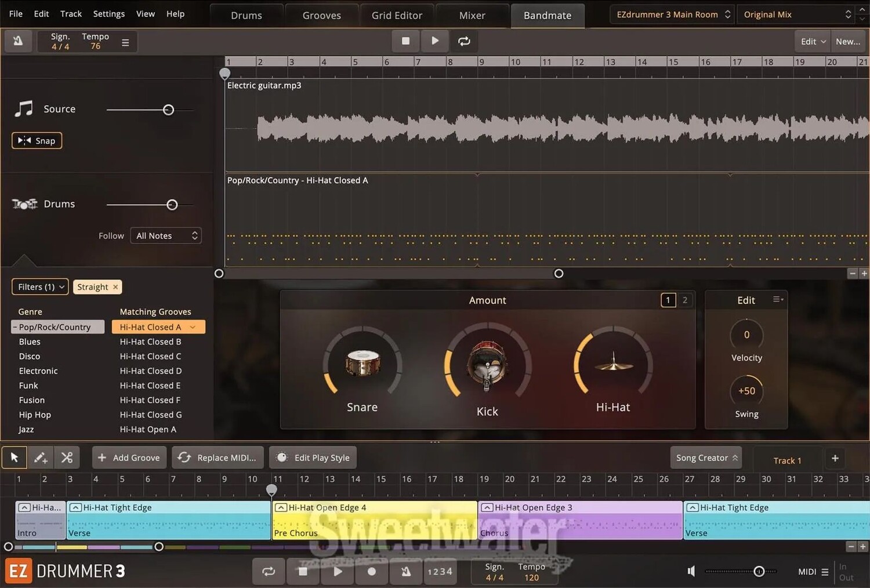Add a new track with plus icon
870x588 pixels.
click(x=835, y=458)
